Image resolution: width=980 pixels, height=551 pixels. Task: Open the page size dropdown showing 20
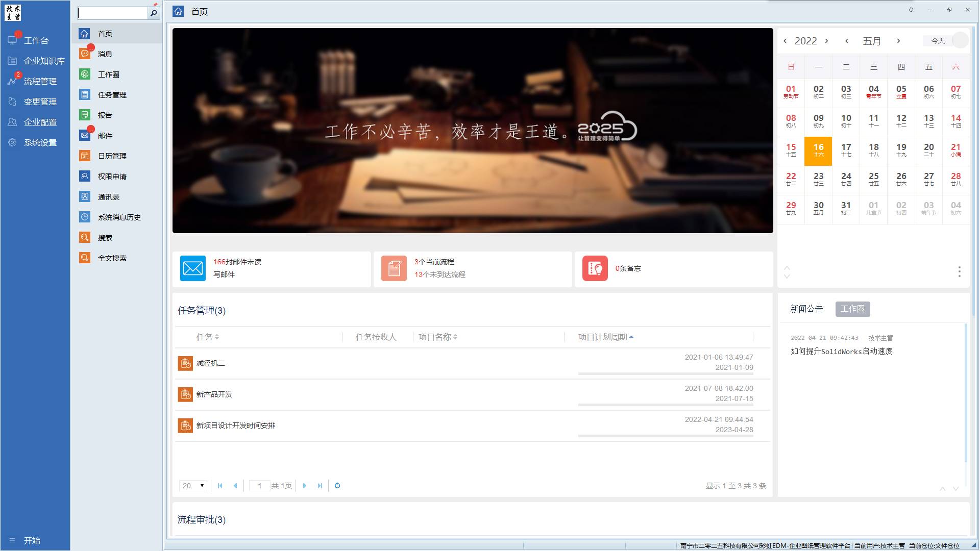193,486
